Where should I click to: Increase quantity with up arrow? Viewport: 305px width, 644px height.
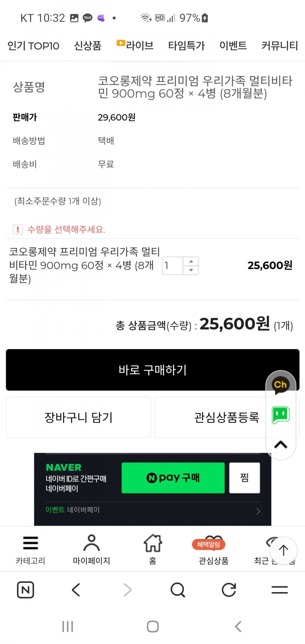coord(191,261)
